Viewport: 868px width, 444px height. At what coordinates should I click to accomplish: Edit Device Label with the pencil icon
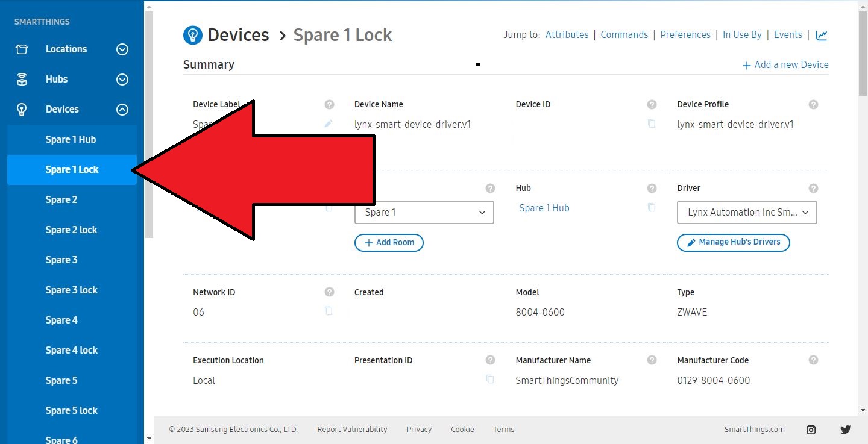tap(329, 124)
